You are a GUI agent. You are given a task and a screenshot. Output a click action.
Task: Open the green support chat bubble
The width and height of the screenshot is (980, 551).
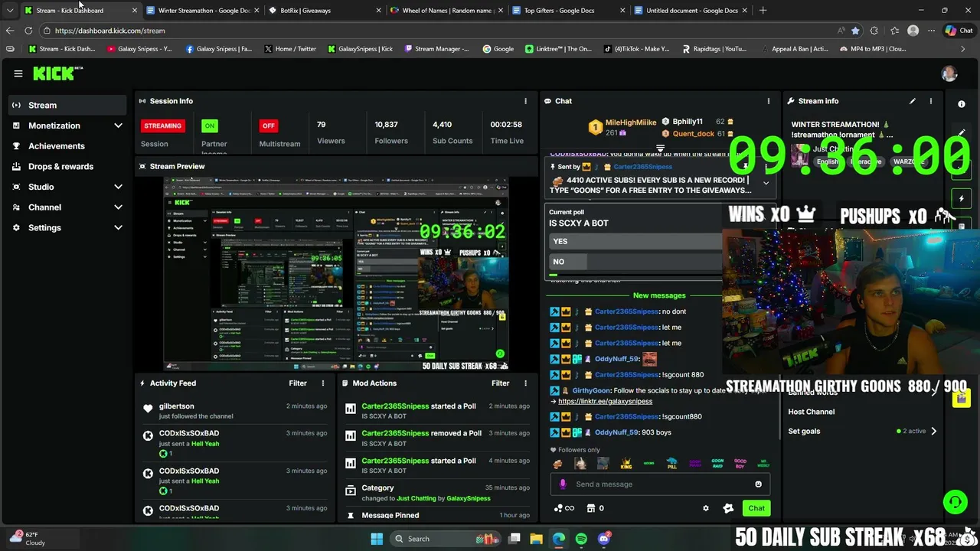[x=955, y=503]
